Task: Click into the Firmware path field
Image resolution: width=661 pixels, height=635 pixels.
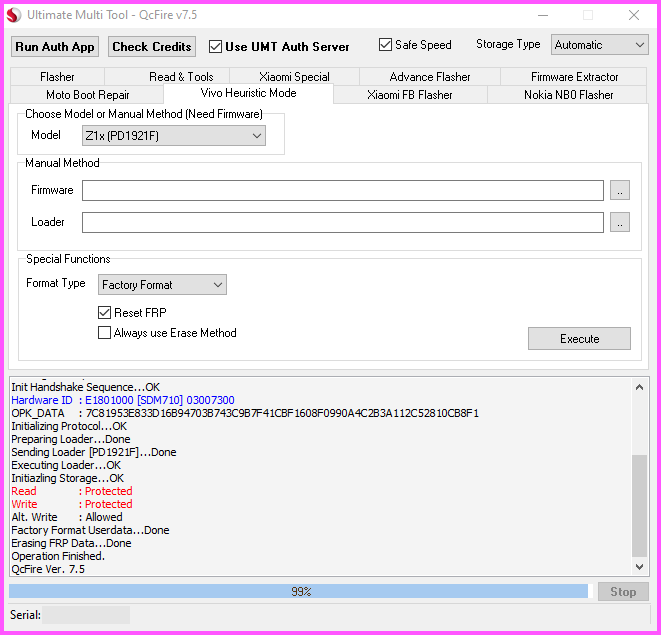Action: [343, 191]
